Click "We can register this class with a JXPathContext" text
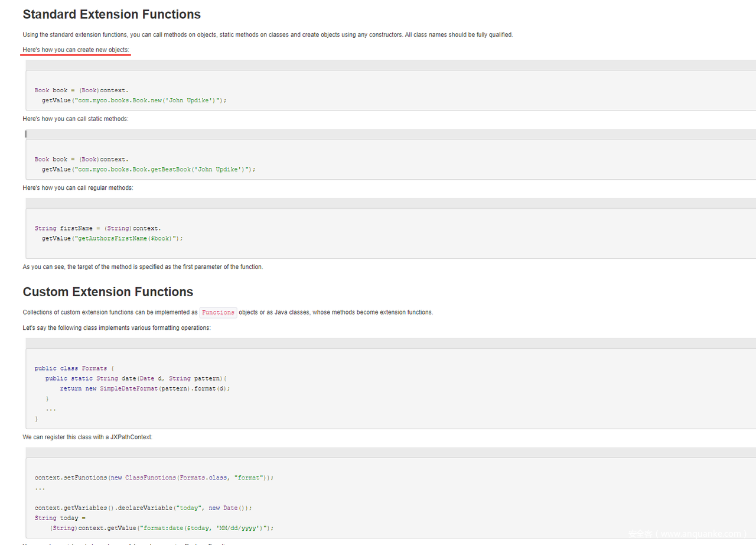 pos(87,437)
